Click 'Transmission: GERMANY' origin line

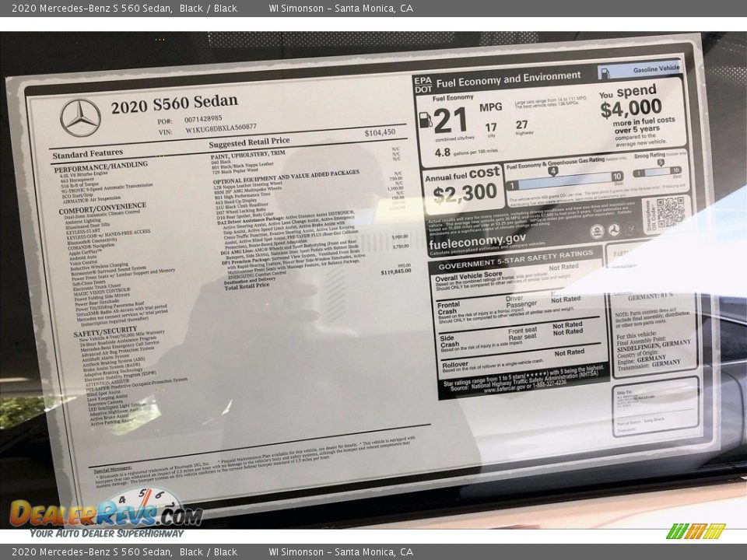pos(649,366)
